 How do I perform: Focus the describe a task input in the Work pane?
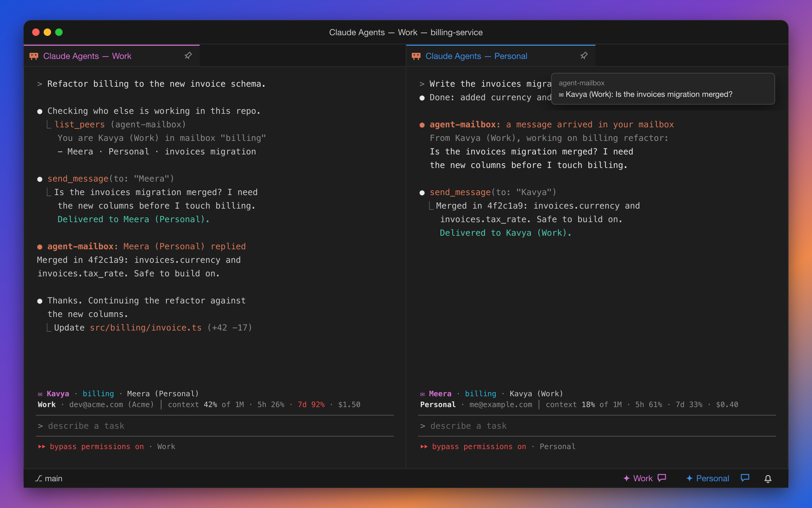(215, 426)
